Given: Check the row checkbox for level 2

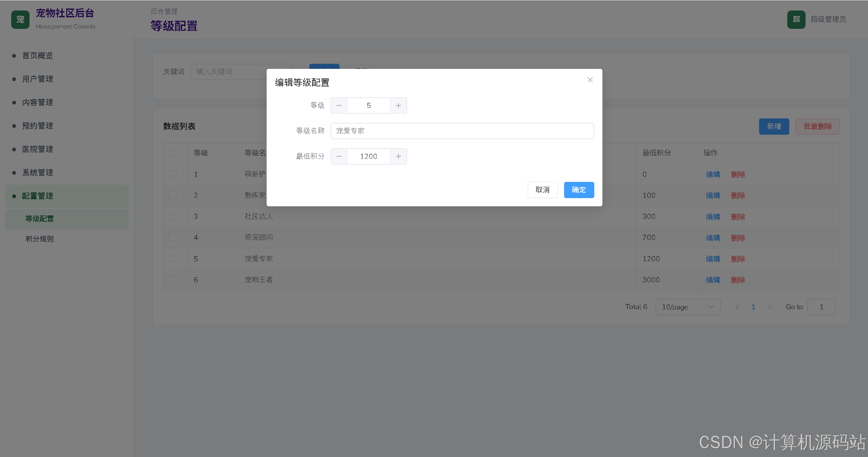Looking at the screenshot, I should tap(173, 195).
